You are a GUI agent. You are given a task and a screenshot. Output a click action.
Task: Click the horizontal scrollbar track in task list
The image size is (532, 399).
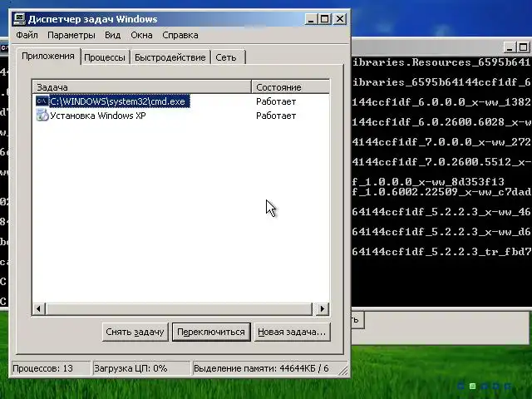[180, 308]
